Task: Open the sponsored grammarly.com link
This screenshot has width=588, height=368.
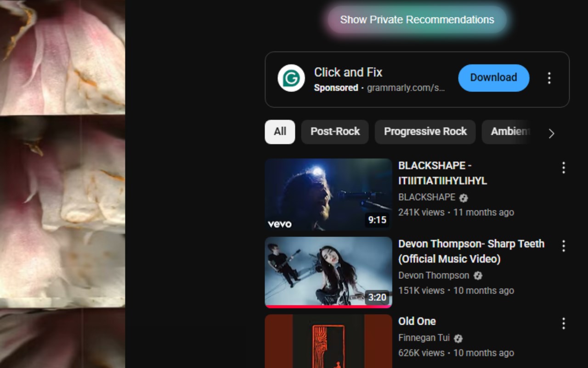Action: point(406,88)
